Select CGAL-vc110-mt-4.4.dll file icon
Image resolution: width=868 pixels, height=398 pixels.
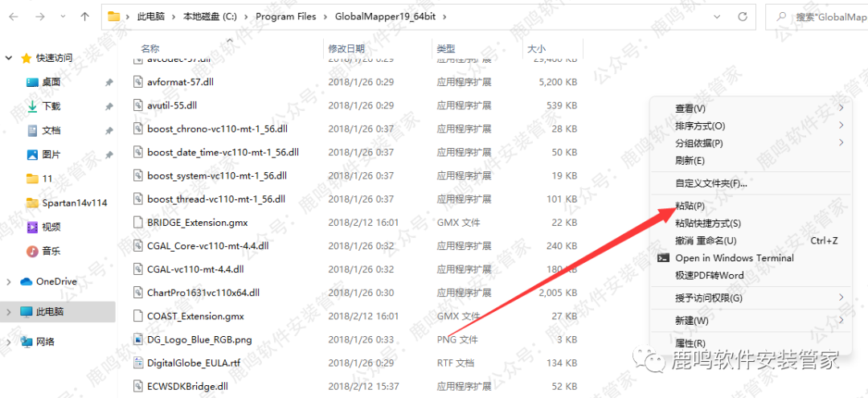coord(138,269)
